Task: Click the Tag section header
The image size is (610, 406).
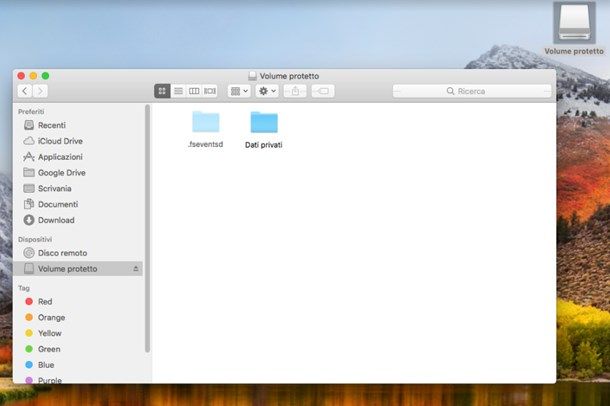Action: click(x=24, y=288)
